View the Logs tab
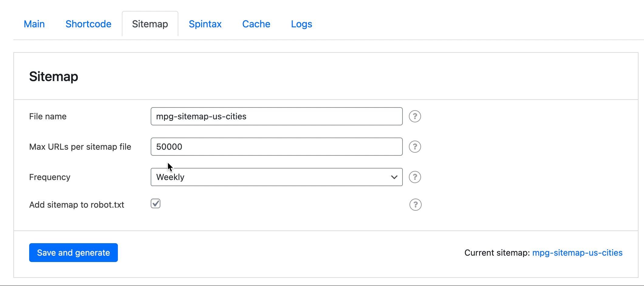The width and height of the screenshot is (644, 286). coord(301,24)
